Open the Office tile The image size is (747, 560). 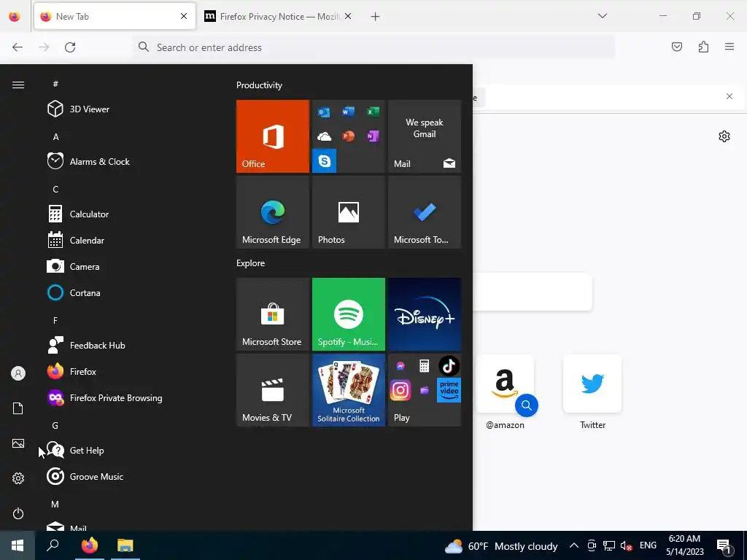click(x=273, y=136)
